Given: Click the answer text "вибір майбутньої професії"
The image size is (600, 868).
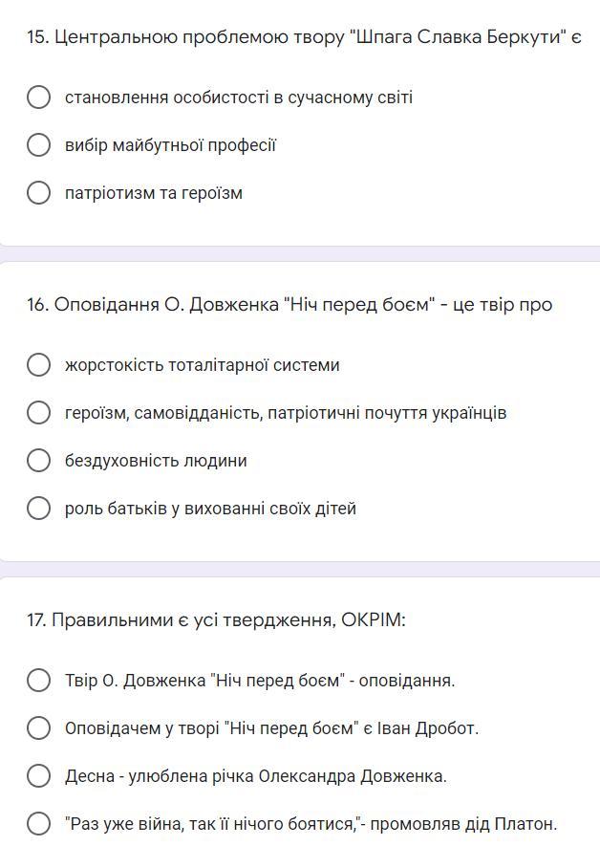Looking at the screenshot, I should pos(171,145).
